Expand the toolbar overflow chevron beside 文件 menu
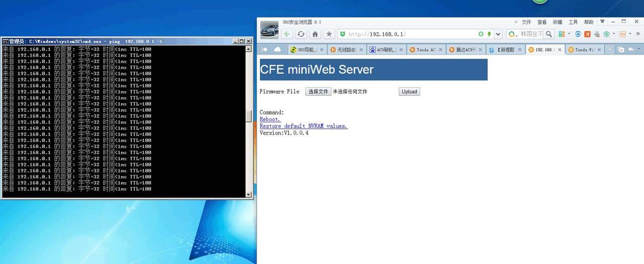Viewport: 644px width, 264px height. [516, 22]
